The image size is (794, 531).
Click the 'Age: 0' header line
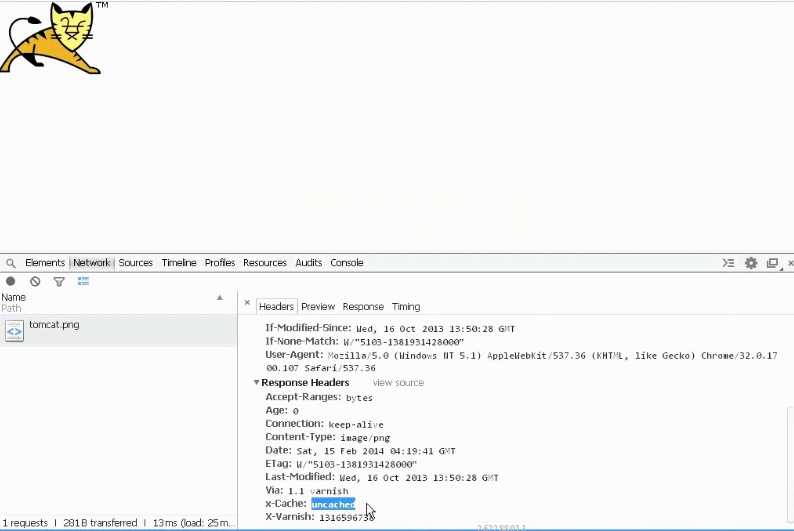point(282,411)
